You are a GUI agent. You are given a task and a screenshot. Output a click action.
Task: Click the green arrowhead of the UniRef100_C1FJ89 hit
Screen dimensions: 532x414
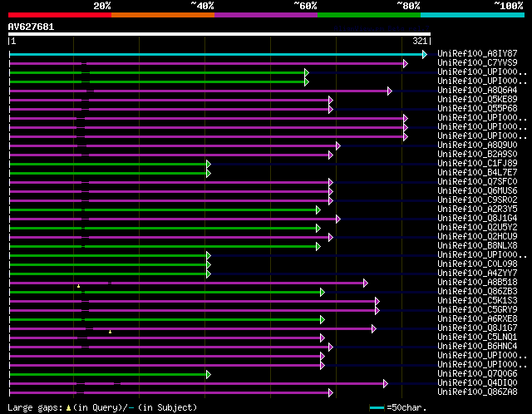click(x=209, y=165)
